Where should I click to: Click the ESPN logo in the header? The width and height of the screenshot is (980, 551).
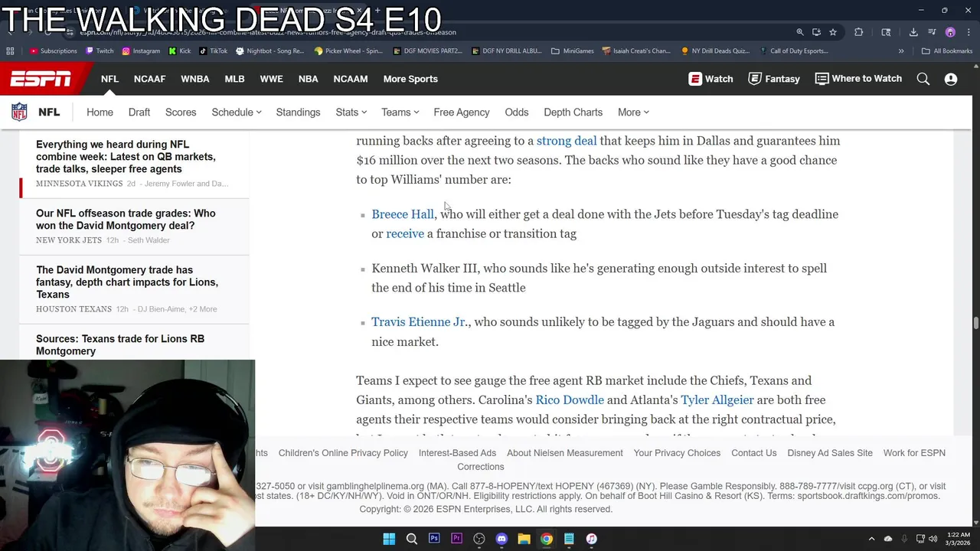[x=40, y=79]
